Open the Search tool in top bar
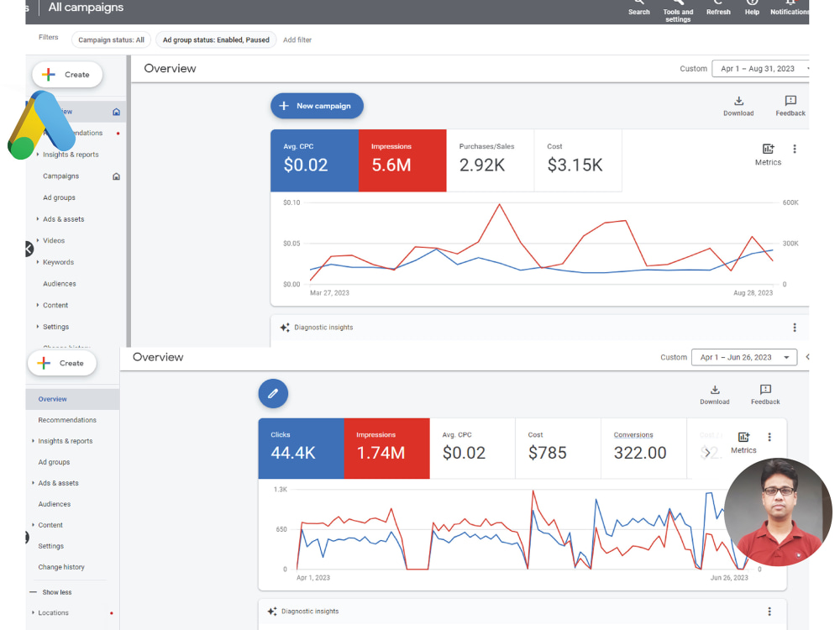 pos(638,3)
